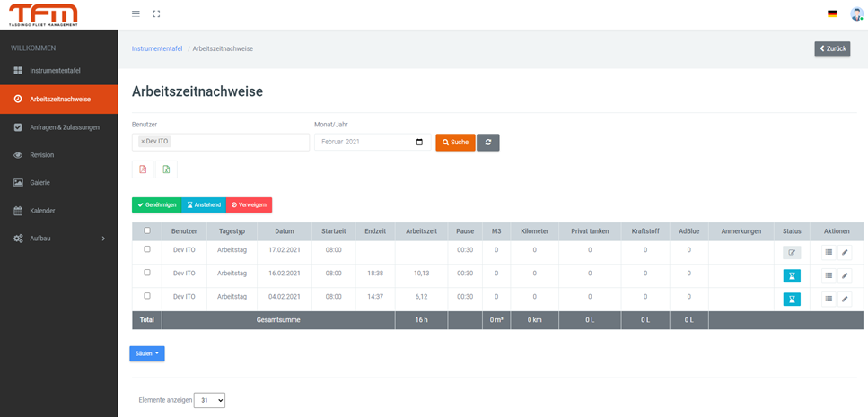The height and width of the screenshot is (417, 868).
Task: Click the TFM Tasdingo Fleet Management logo
Action: pyautogui.click(x=43, y=14)
